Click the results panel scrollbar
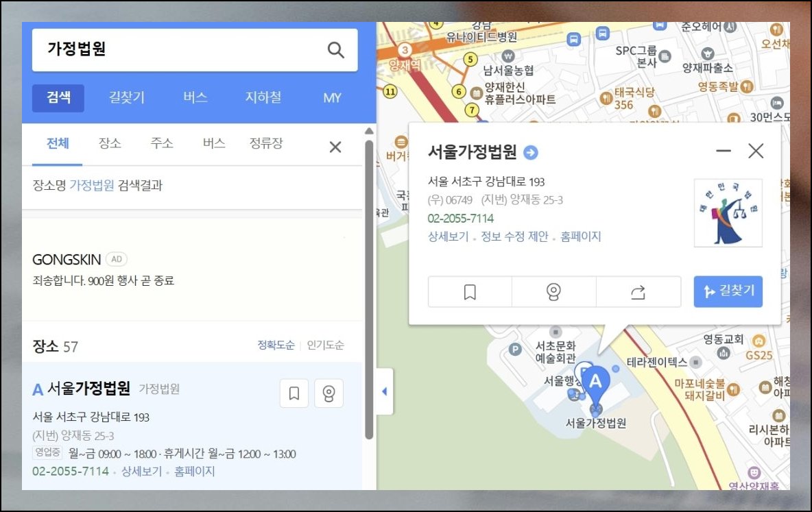Screen dimensions: 812x512 tap(369, 290)
